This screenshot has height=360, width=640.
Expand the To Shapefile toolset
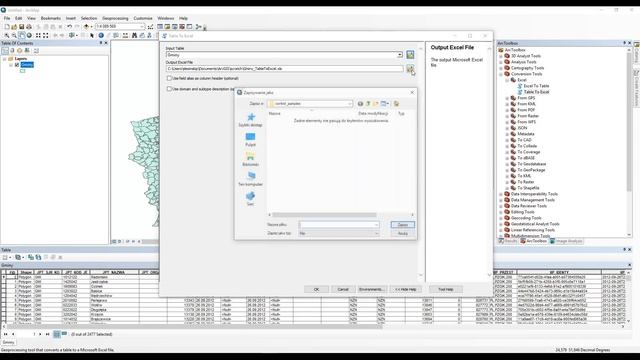tap(507, 188)
